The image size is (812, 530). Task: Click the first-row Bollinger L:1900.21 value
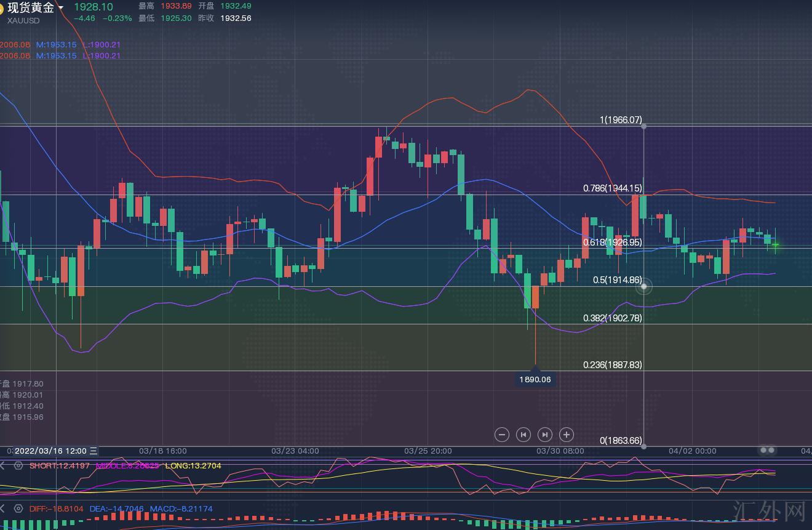point(101,45)
